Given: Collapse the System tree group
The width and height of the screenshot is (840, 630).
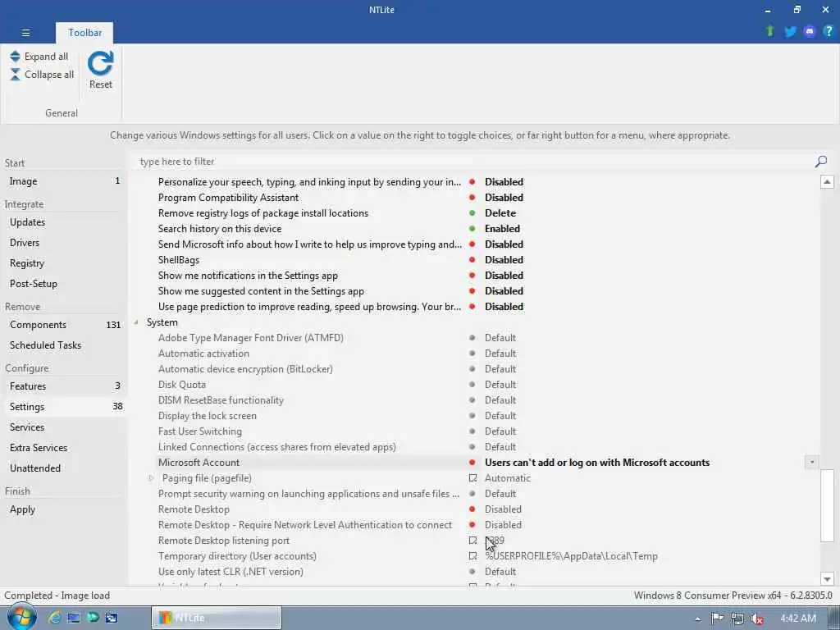Looking at the screenshot, I should pos(136,322).
